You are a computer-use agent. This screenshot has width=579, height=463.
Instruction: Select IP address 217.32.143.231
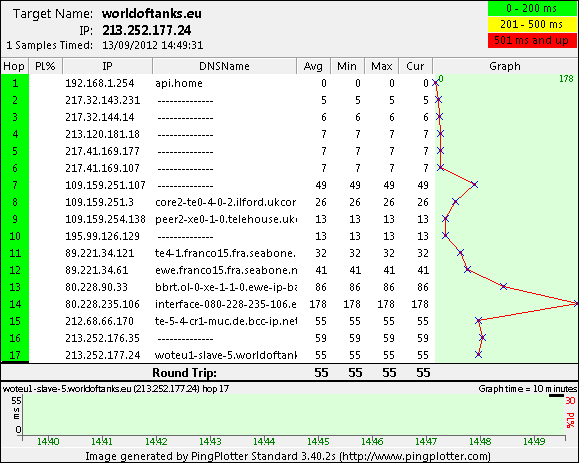pyautogui.click(x=103, y=100)
